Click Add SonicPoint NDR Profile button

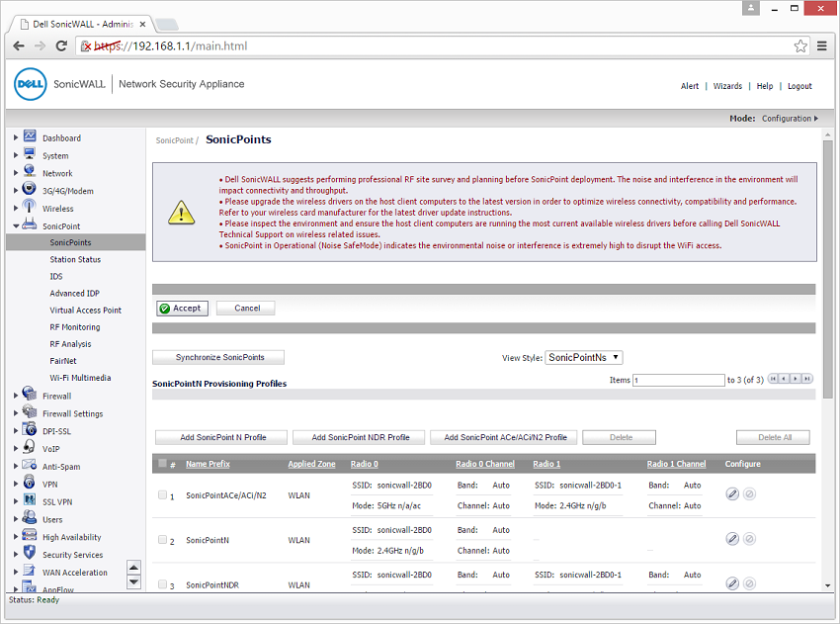click(x=359, y=437)
